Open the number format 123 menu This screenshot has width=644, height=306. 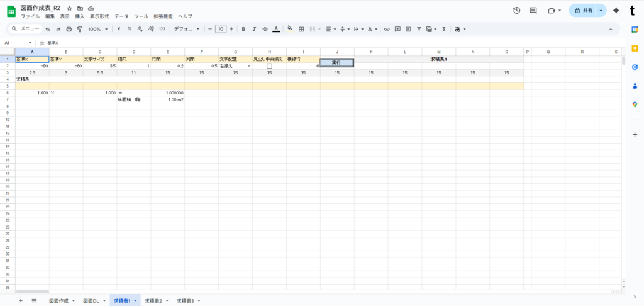pyautogui.click(x=162, y=29)
